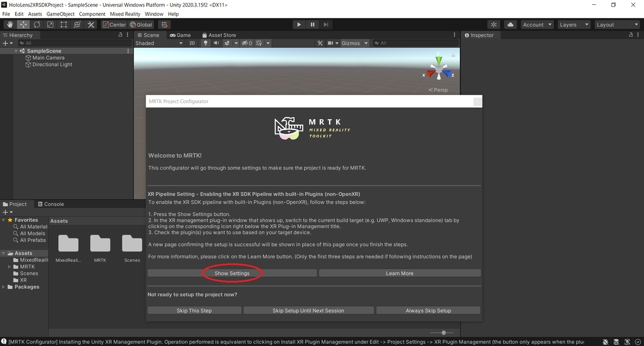644x346 pixels.
Task: Open the Layers dropdown
Action: [573, 24]
